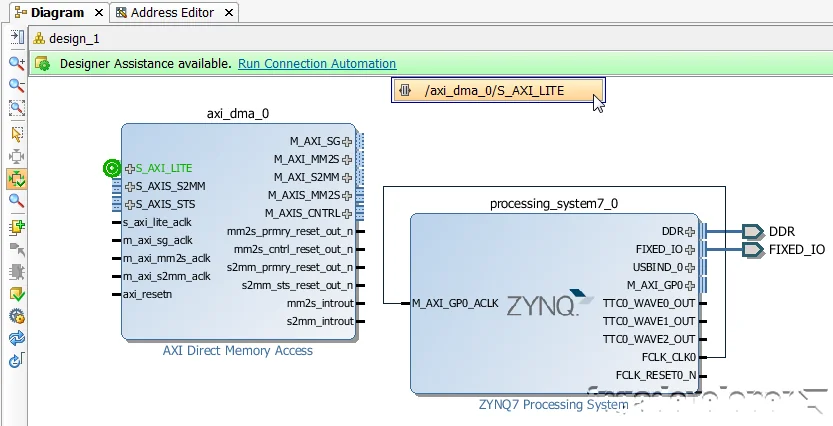Click the grayed Fit Selection icon
Image resolution: width=833 pixels, height=426 pixels.
tap(17, 156)
